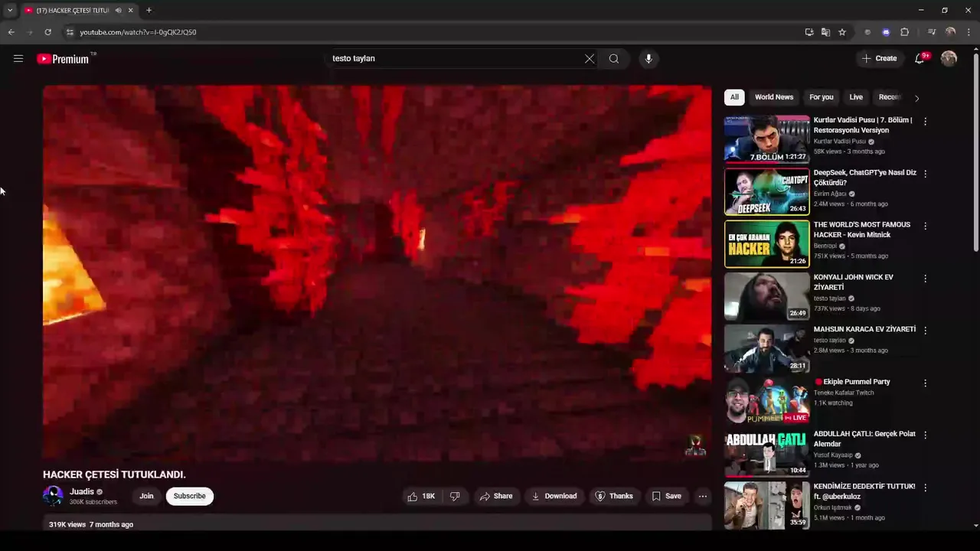The height and width of the screenshot is (551, 980).
Task: Click the install app icon in address bar
Action: pos(809,32)
